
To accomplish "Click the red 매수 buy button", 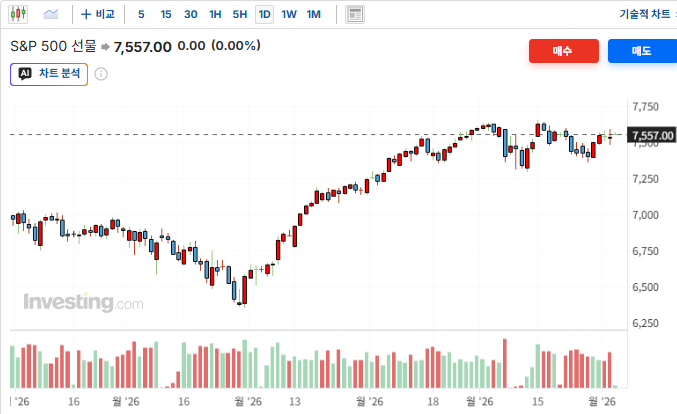I will [x=564, y=51].
